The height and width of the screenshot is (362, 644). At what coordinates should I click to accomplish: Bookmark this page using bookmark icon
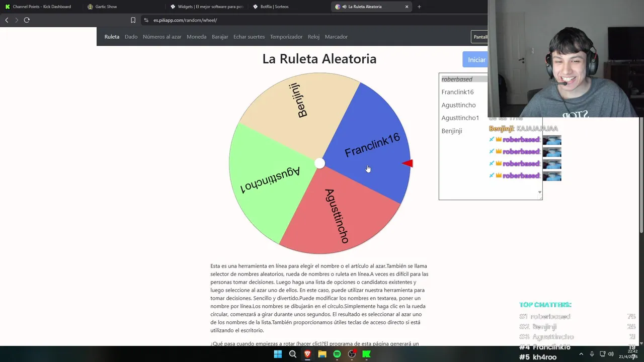(133, 20)
